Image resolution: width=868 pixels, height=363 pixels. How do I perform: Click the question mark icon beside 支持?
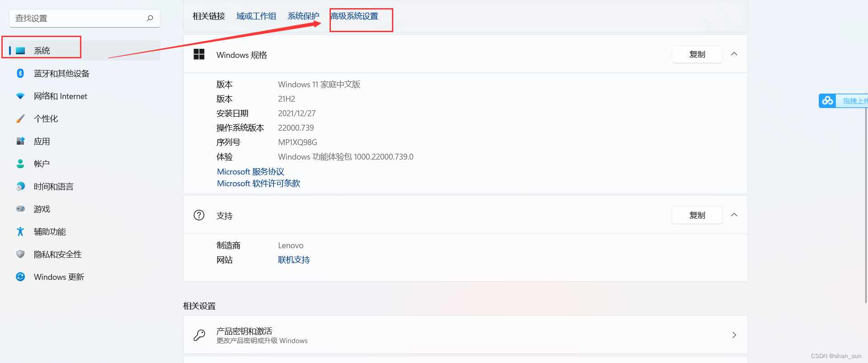(x=199, y=215)
